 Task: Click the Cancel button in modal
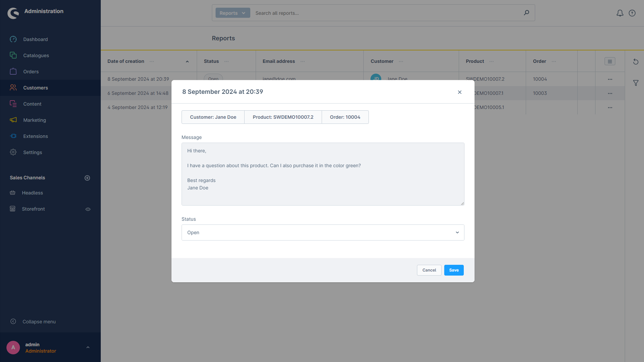(429, 270)
